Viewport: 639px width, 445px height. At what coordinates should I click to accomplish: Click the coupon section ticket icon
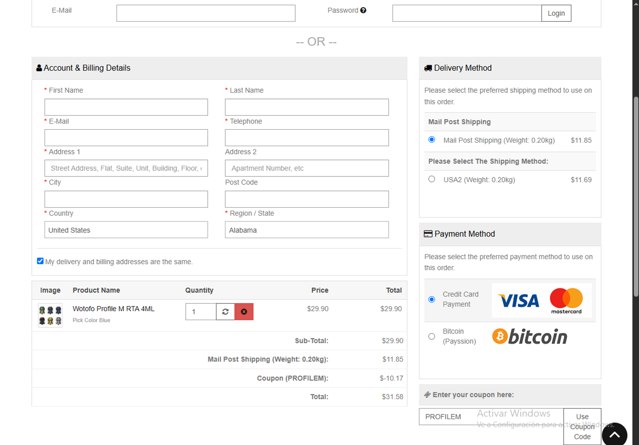point(427,394)
